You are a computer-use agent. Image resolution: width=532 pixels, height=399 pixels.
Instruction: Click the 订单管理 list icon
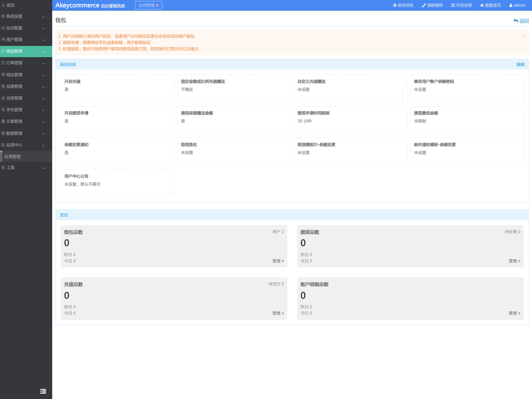[3, 63]
